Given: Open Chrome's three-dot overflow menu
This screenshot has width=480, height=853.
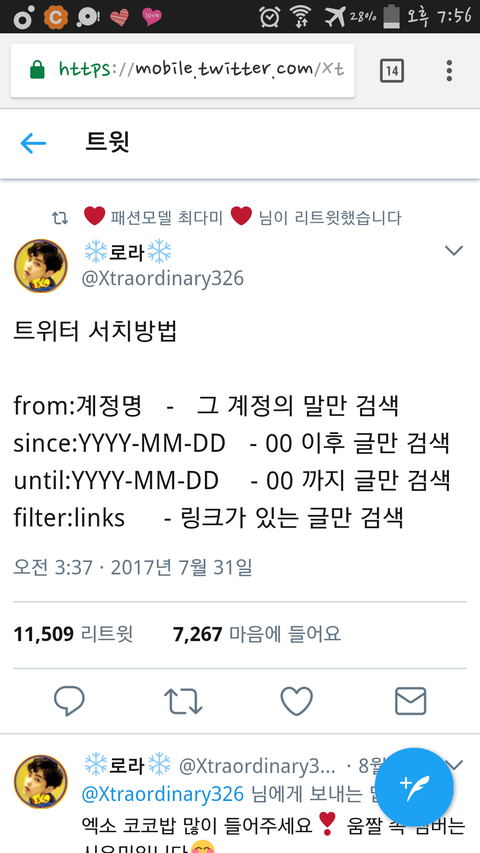Looking at the screenshot, I should pos(449,71).
